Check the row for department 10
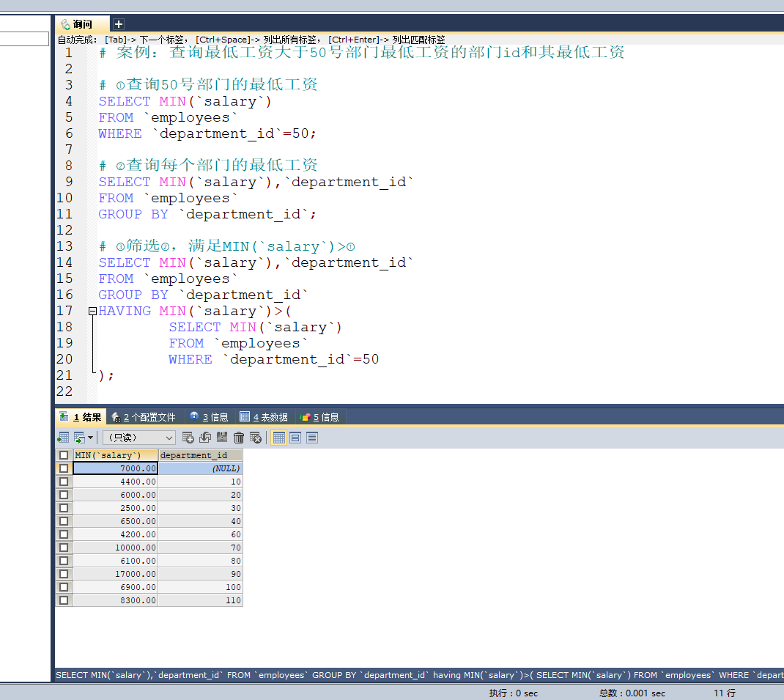The image size is (784, 700). 64,482
